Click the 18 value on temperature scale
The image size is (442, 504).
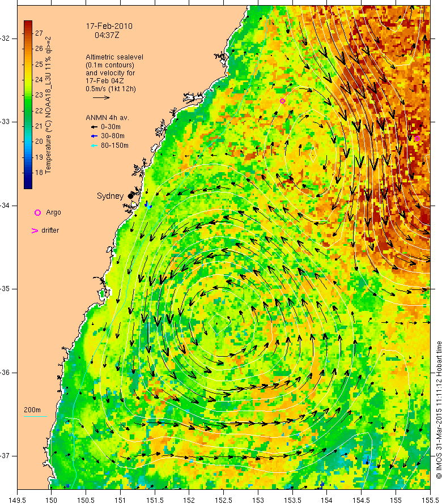click(39, 172)
